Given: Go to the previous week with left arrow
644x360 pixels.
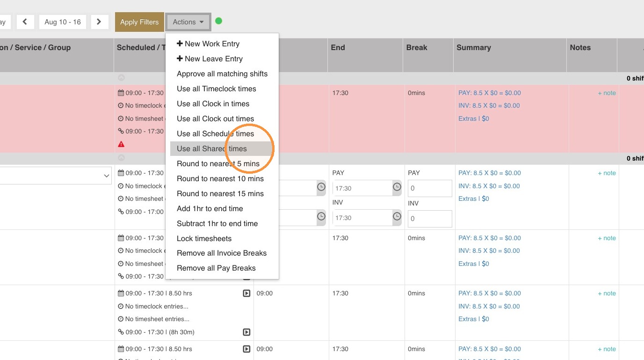Looking at the screenshot, I should tap(25, 22).
